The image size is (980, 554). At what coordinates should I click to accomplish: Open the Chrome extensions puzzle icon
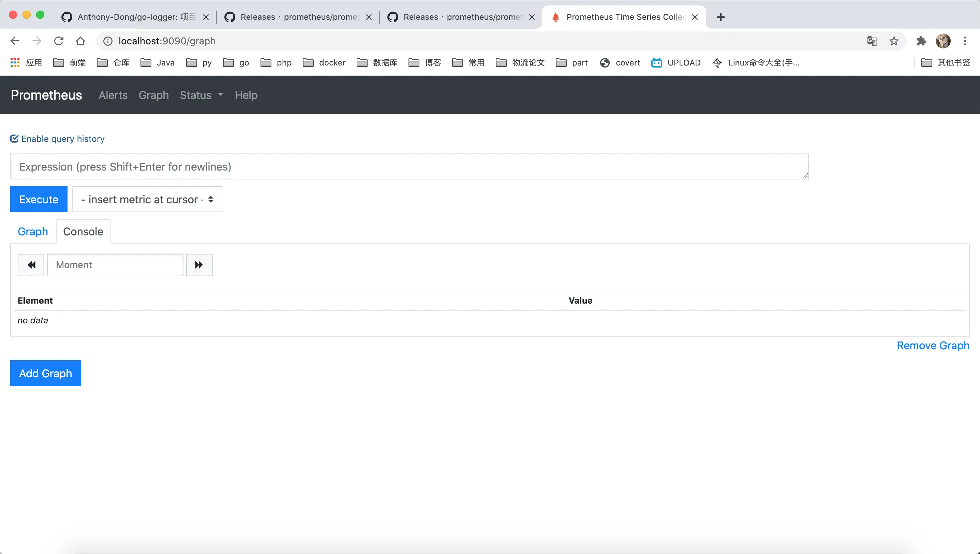(921, 41)
